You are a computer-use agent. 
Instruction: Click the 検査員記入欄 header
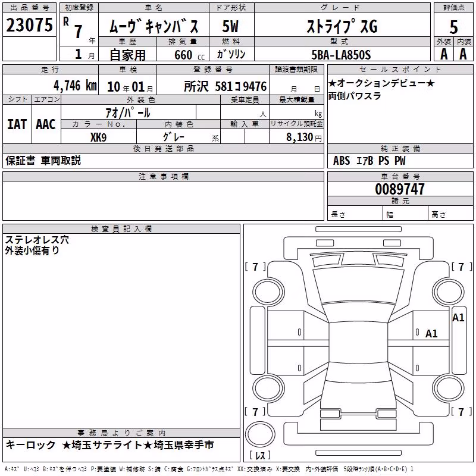pos(121,229)
